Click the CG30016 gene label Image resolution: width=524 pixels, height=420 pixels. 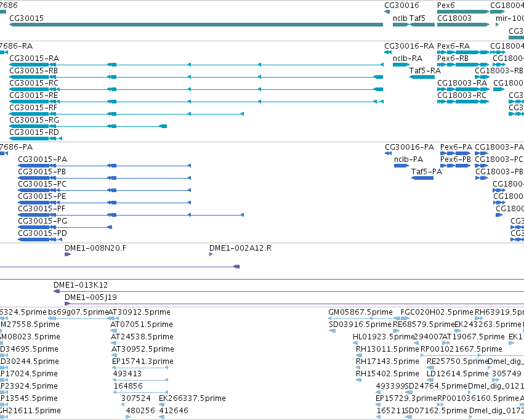401,6
